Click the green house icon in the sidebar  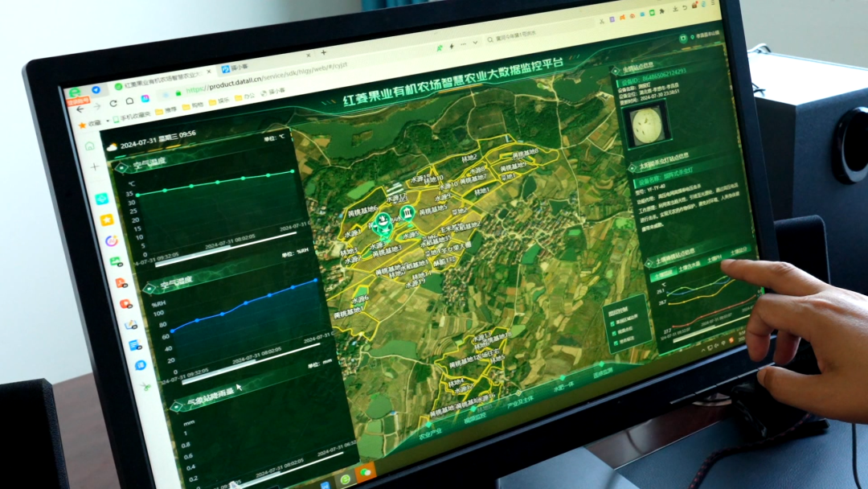(x=90, y=146)
